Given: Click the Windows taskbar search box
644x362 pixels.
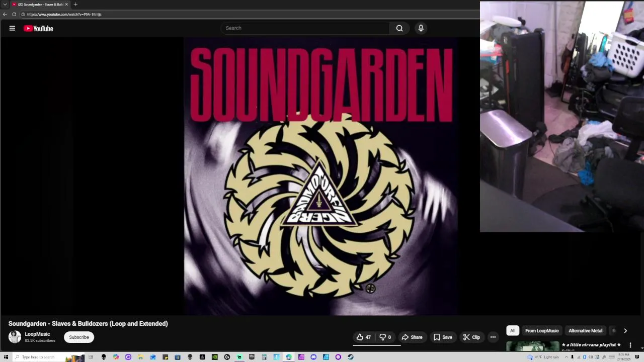Looking at the screenshot, I should (x=49, y=357).
